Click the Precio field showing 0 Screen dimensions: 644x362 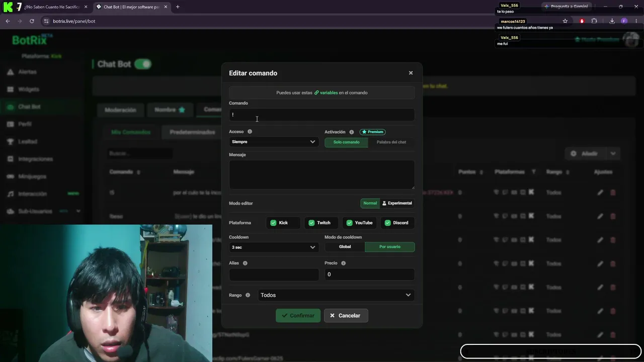(369, 275)
